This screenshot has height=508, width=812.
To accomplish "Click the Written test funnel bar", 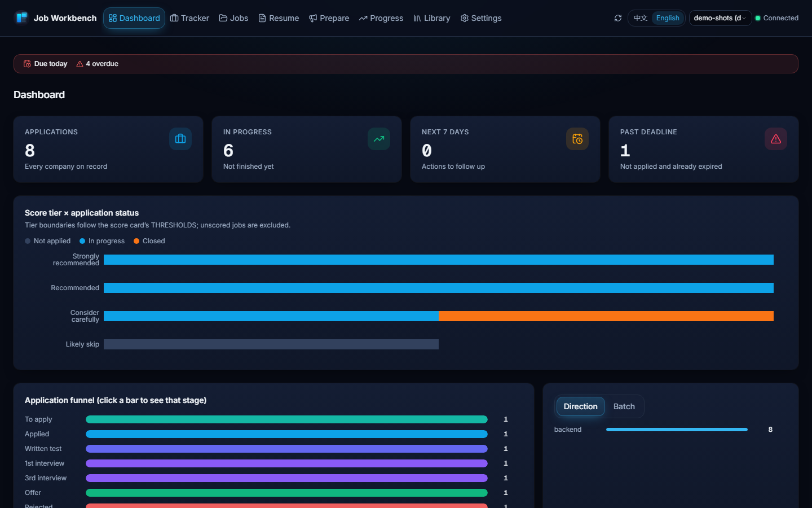I will click(286, 449).
